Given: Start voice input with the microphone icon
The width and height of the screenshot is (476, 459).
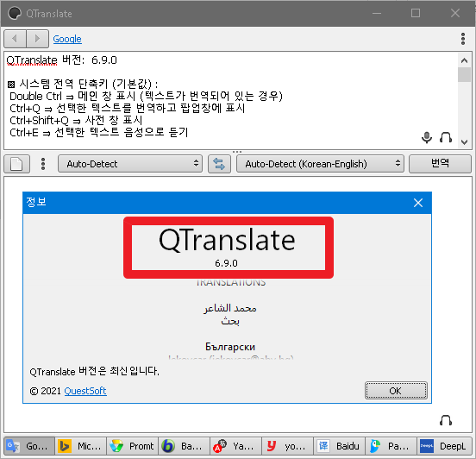Looking at the screenshot, I should pyautogui.click(x=427, y=137).
